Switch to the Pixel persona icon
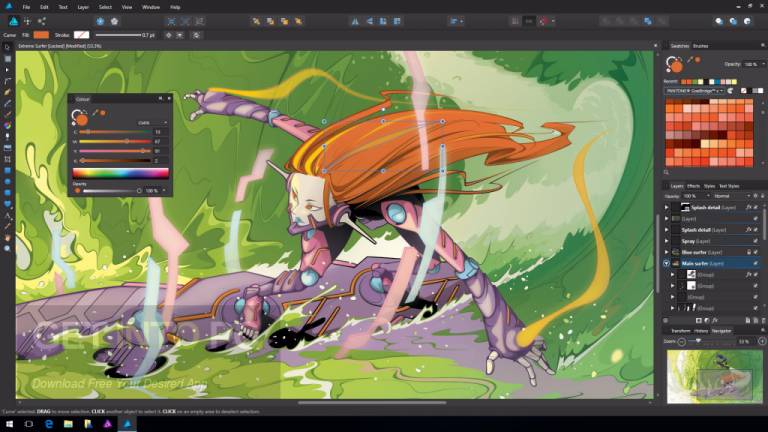This screenshot has height=432, width=768. point(26,20)
